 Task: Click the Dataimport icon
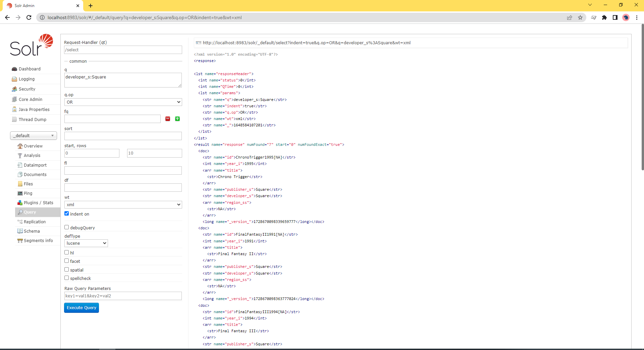tap(20, 165)
